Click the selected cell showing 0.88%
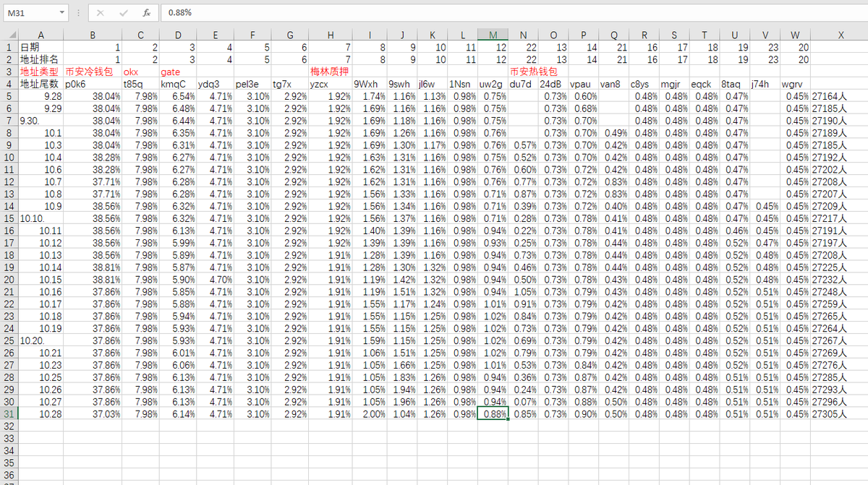The image size is (868, 485). [x=493, y=414]
